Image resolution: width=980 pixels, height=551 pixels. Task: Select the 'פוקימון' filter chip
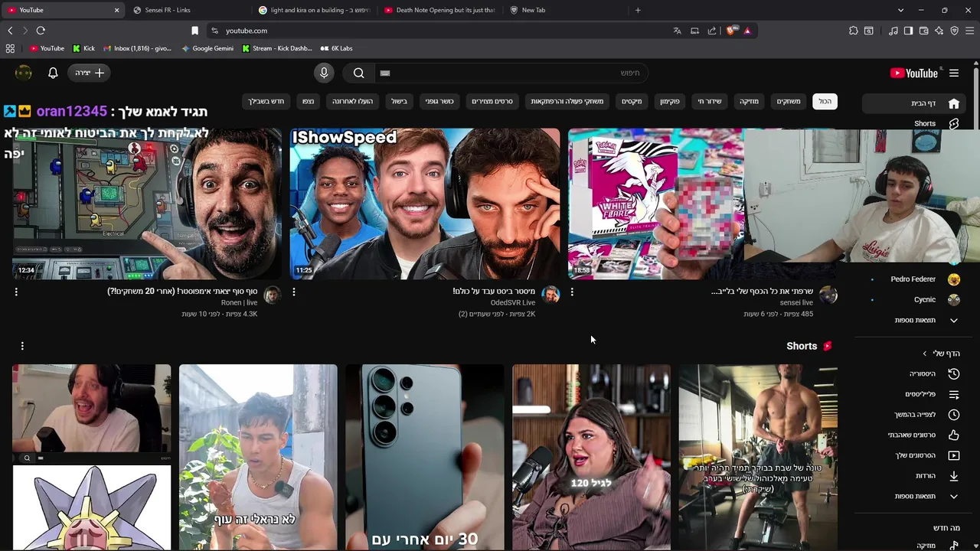point(670,101)
